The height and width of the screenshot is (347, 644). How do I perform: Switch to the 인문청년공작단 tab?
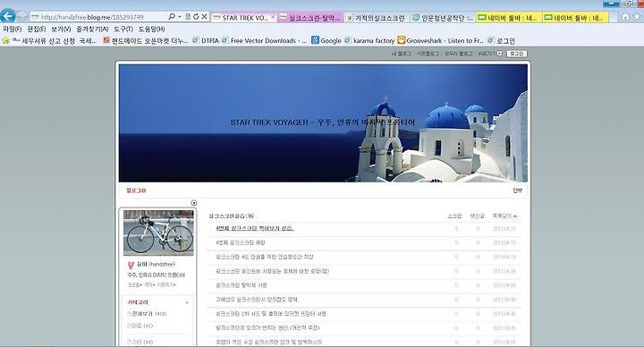(x=443, y=18)
